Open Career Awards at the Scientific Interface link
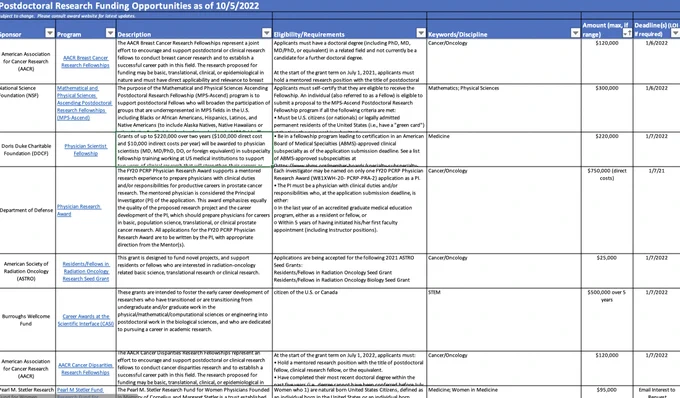The width and height of the screenshot is (680, 398). coord(86,320)
